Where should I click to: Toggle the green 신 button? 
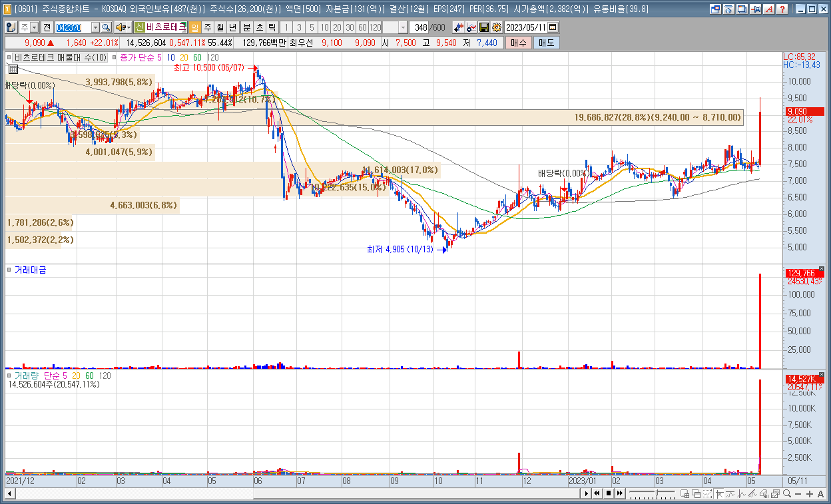tap(139, 27)
